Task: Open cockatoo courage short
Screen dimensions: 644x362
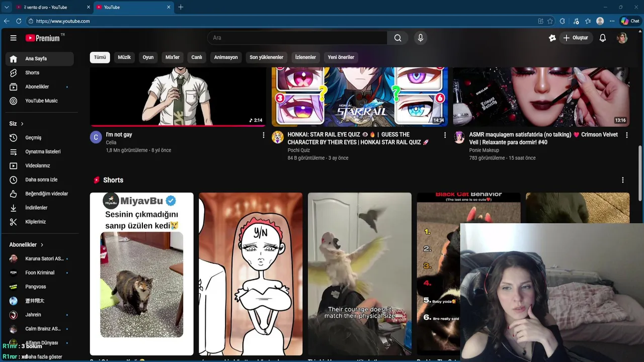Action: (x=360, y=274)
